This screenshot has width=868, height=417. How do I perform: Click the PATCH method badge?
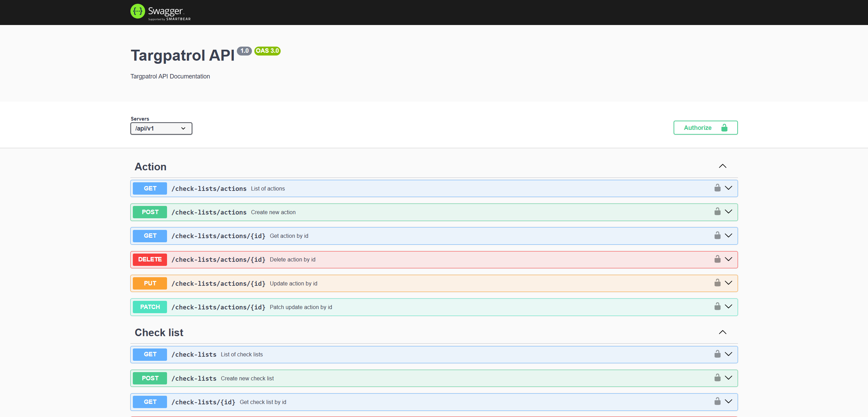point(150,307)
